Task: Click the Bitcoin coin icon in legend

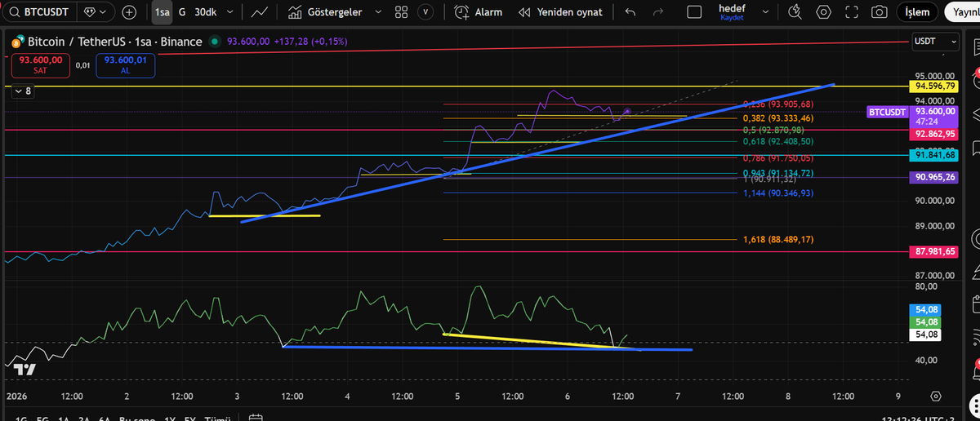Action: [17, 42]
